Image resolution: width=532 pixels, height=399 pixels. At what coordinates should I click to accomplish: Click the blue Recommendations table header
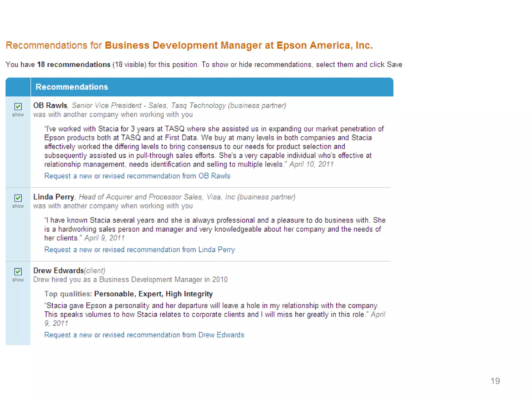click(x=72, y=87)
